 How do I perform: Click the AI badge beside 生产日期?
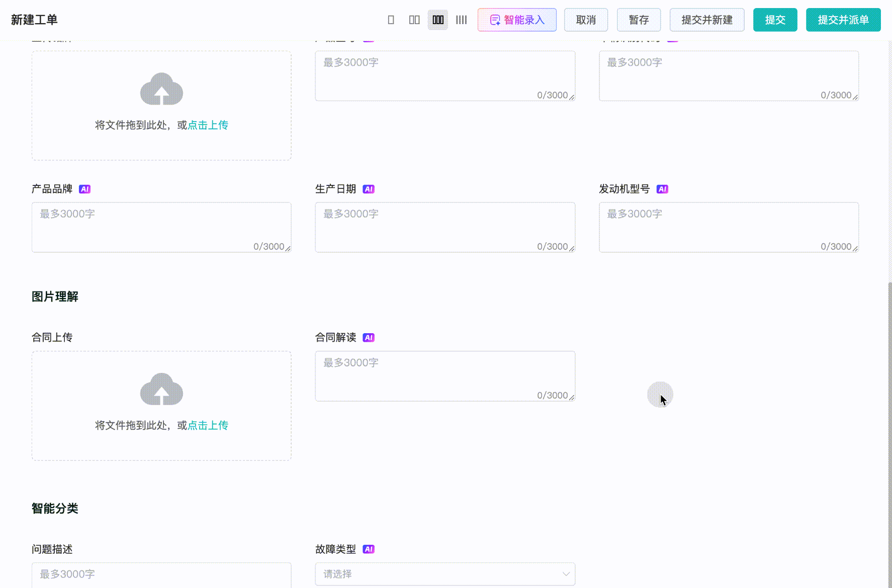coord(369,189)
